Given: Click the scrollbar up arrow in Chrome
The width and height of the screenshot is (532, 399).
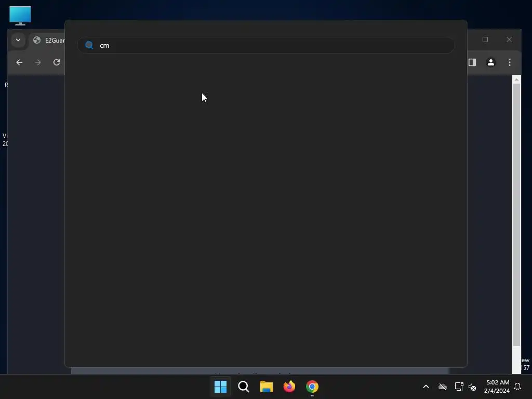Looking at the screenshot, I should 516,79.
